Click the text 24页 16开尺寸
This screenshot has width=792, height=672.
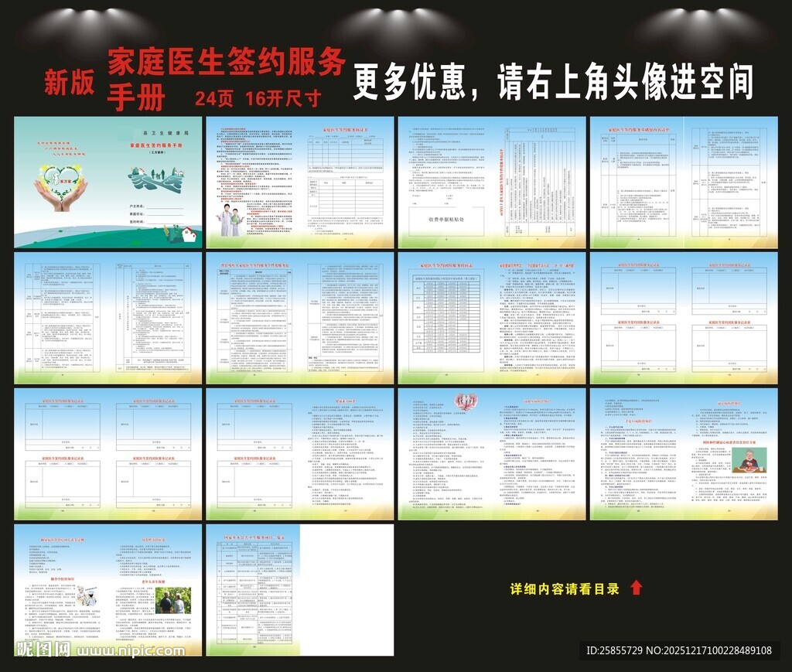point(258,98)
